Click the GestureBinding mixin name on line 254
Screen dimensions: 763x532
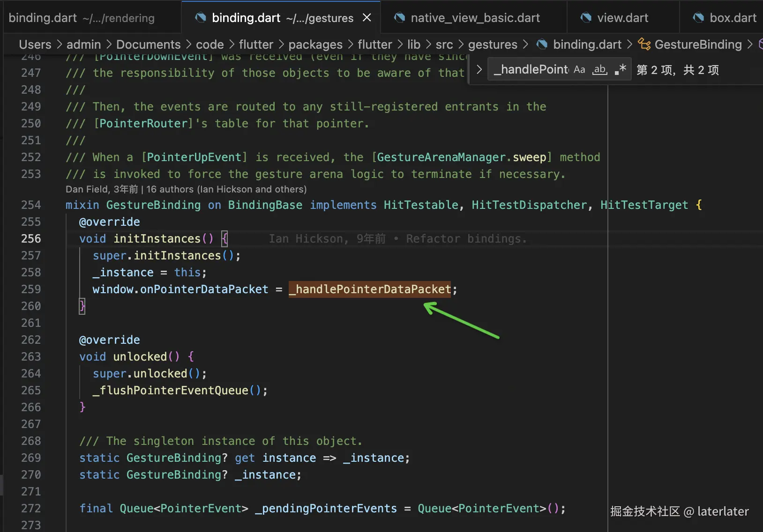(x=153, y=205)
